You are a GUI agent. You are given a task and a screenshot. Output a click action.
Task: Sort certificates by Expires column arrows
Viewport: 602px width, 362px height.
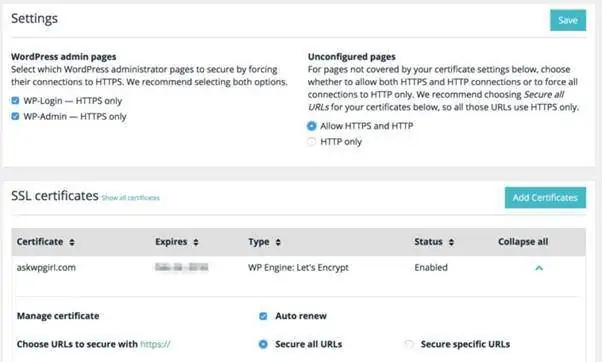pyautogui.click(x=196, y=242)
